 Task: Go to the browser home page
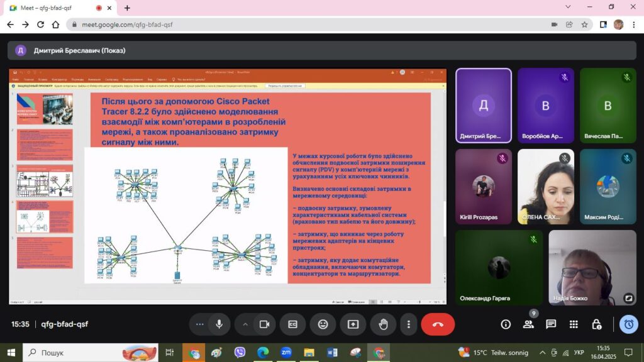tap(55, 25)
